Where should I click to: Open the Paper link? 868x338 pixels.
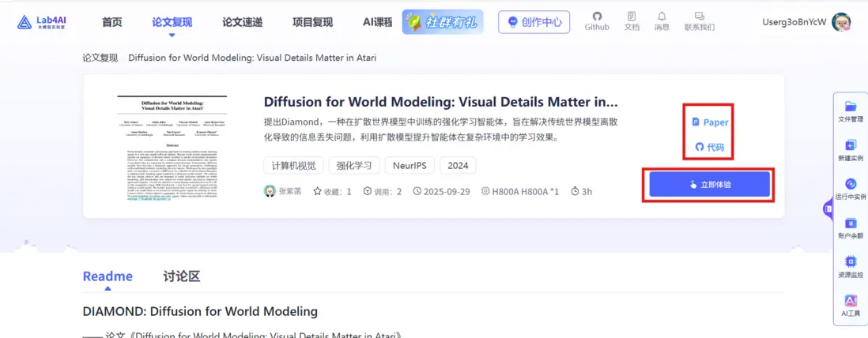pyautogui.click(x=710, y=122)
